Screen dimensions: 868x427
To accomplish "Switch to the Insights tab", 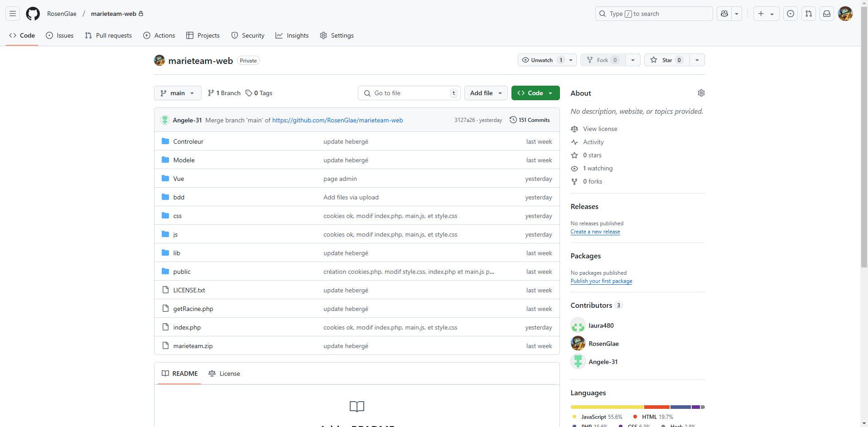I will pyautogui.click(x=292, y=35).
